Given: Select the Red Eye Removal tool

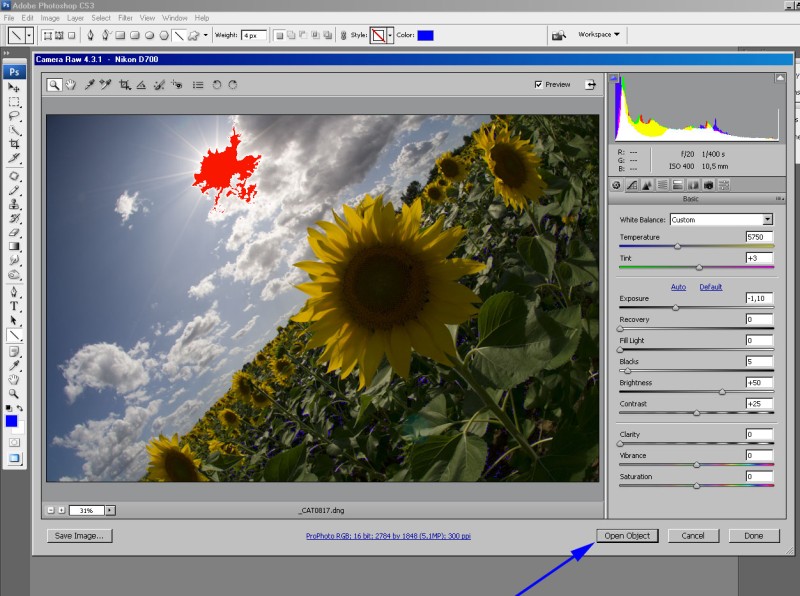Looking at the screenshot, I should click(177, 85).
